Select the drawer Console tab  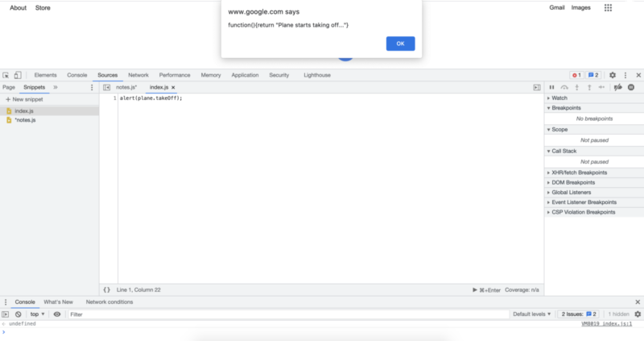(25, 302)
